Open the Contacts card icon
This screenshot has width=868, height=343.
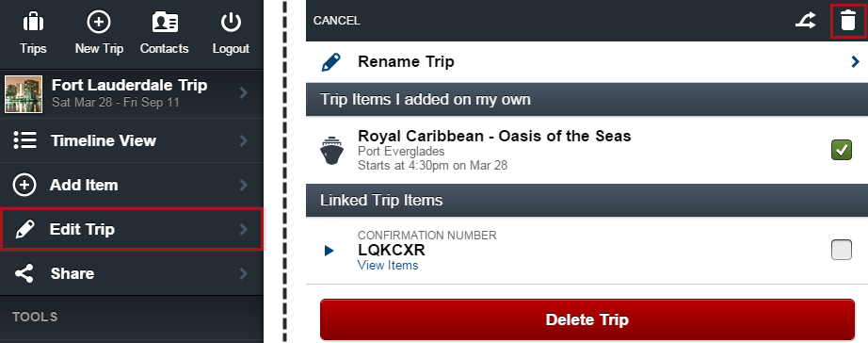tap(165, 23)
